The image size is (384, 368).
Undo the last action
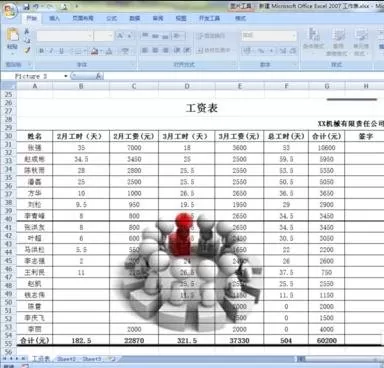36,7
